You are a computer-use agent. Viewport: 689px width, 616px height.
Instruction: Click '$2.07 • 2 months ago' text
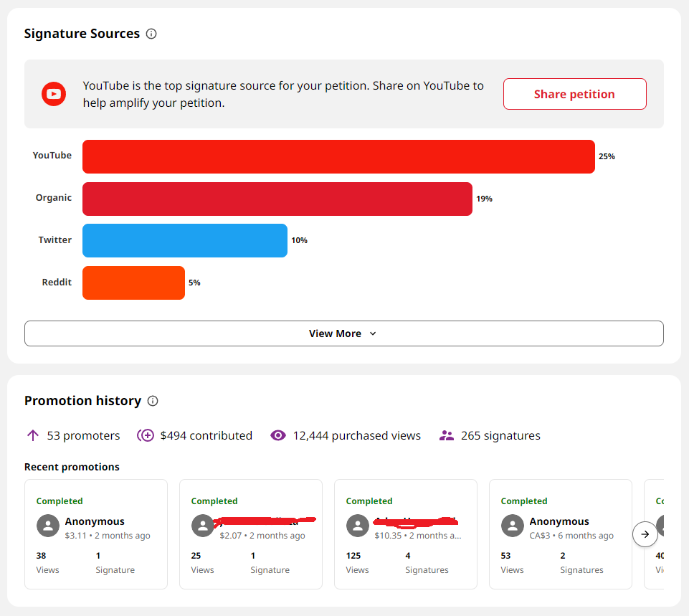(x=262, y=536)
